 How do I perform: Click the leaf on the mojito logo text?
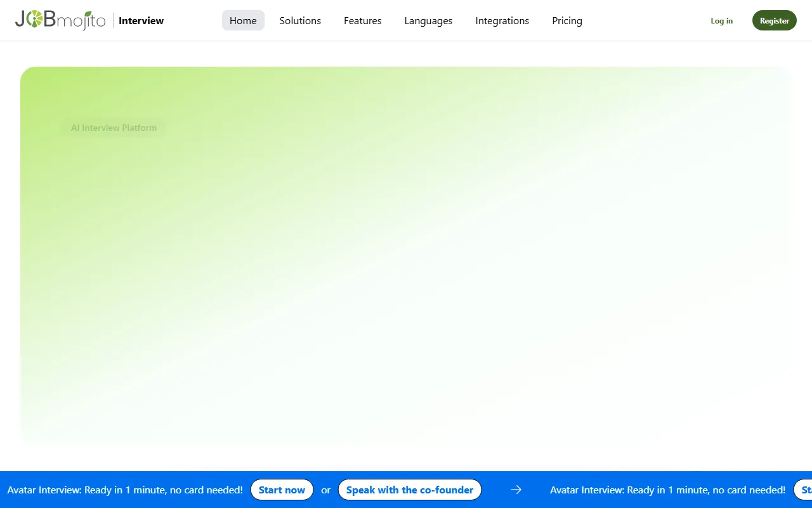click(x=88, y=13)
